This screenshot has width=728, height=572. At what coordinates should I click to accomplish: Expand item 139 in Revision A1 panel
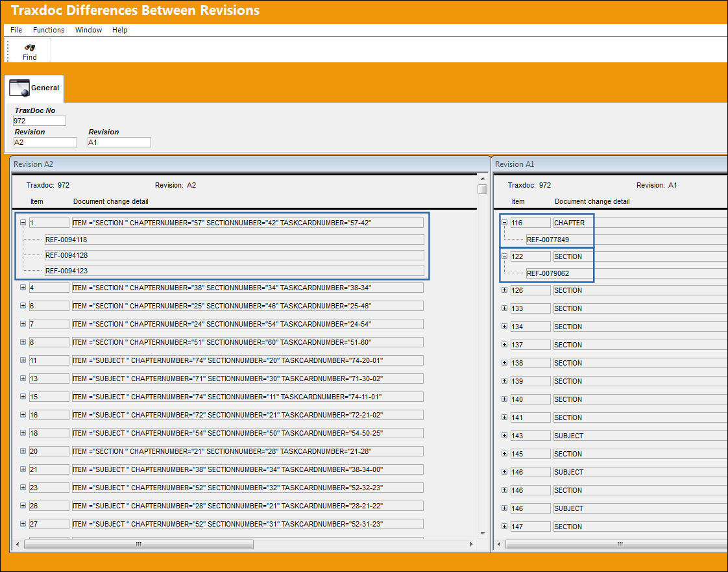click(x=504, y=380)
